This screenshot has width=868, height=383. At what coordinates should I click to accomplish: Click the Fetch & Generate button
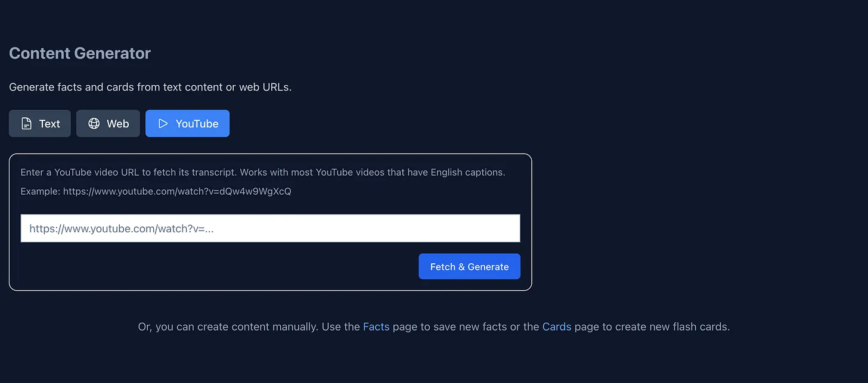(469, 266)
